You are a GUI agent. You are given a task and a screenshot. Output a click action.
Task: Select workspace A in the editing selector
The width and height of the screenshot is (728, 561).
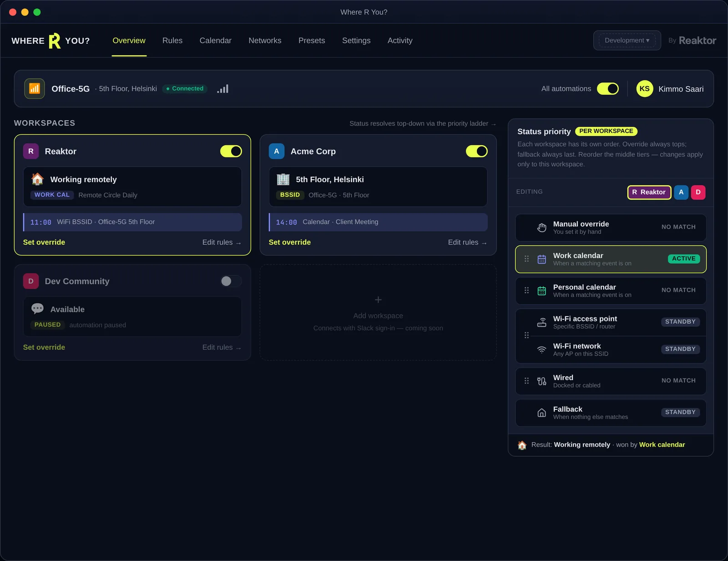coord(681,192)
